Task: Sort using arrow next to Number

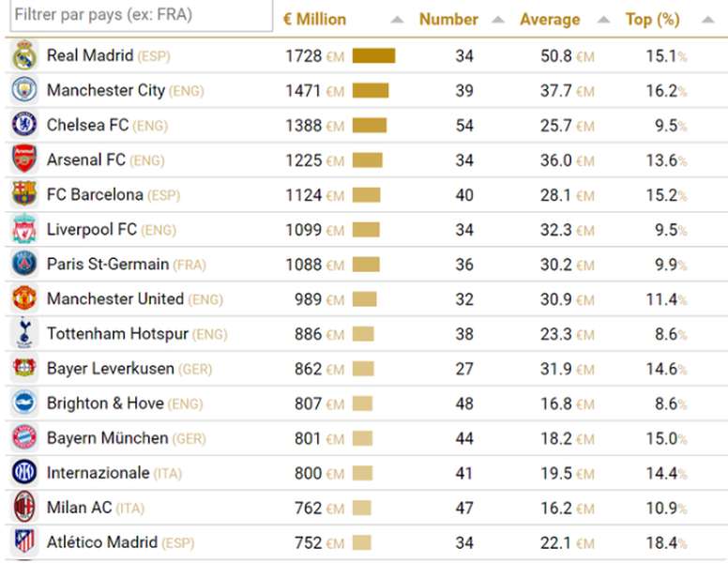Action: pyautogui.click(x=498, y=20)
